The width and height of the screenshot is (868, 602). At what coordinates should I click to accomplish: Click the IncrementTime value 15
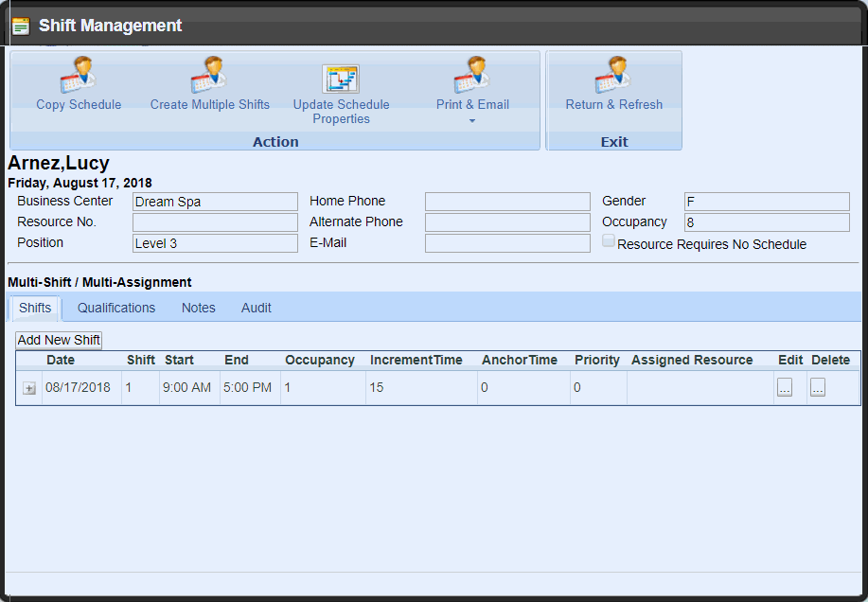point(377,387)
